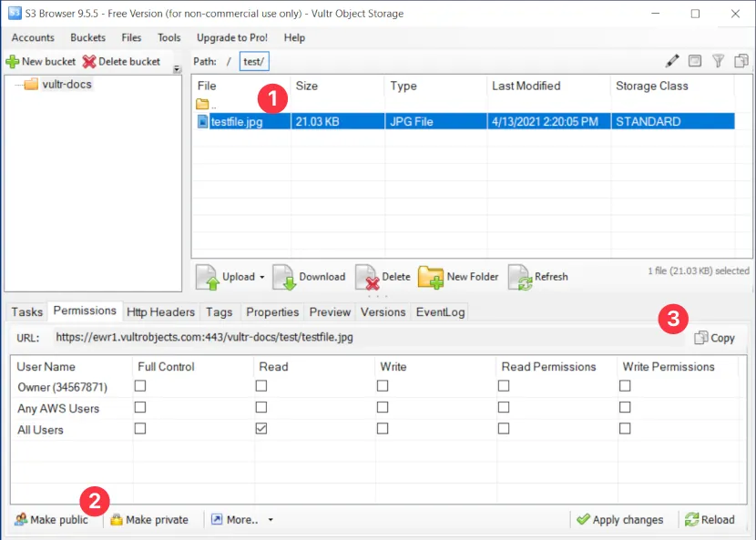This screenshot has height=540, width=756.
Task: Click the S3 Browser app icon in title bar
Action: [15, 13]
